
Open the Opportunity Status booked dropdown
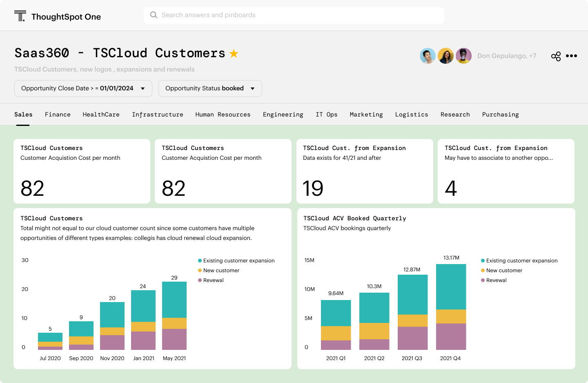(x=210, y=88)
